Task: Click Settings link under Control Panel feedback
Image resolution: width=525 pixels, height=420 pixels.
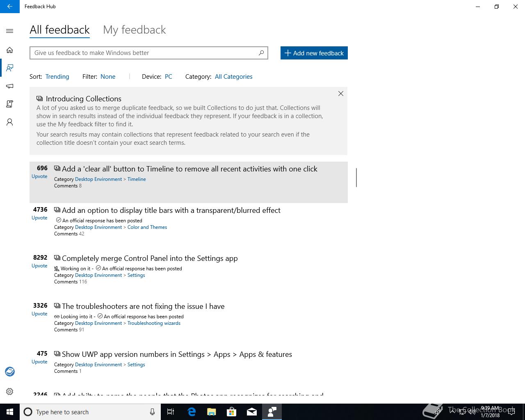Action: click(x=136, y=275)
